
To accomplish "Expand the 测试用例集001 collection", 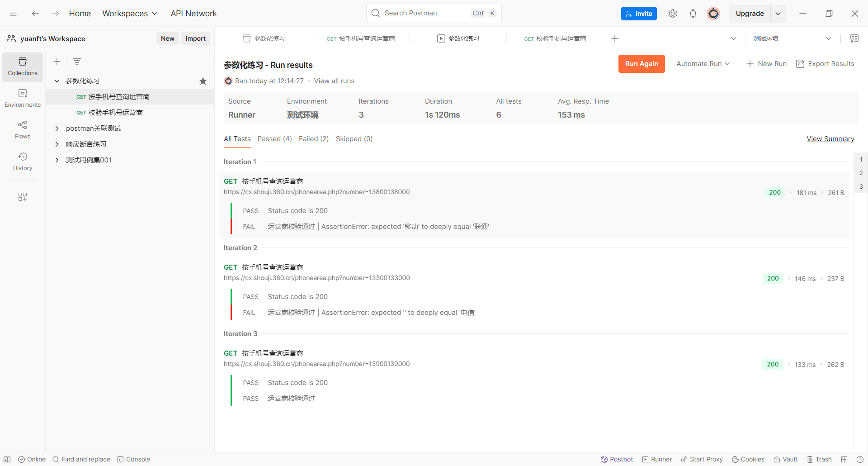I will pyautogui.click(x=57, y=160).
